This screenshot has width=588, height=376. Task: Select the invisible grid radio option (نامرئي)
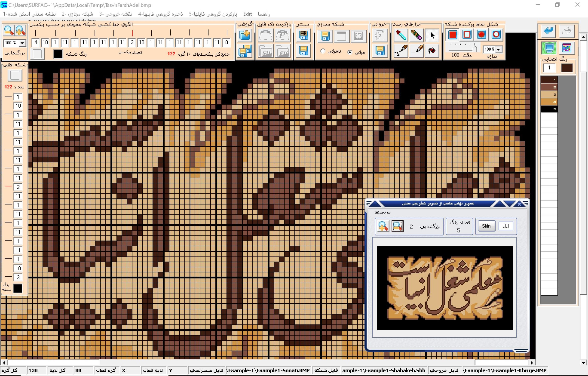pyautogui.click(x=323, y=51)
